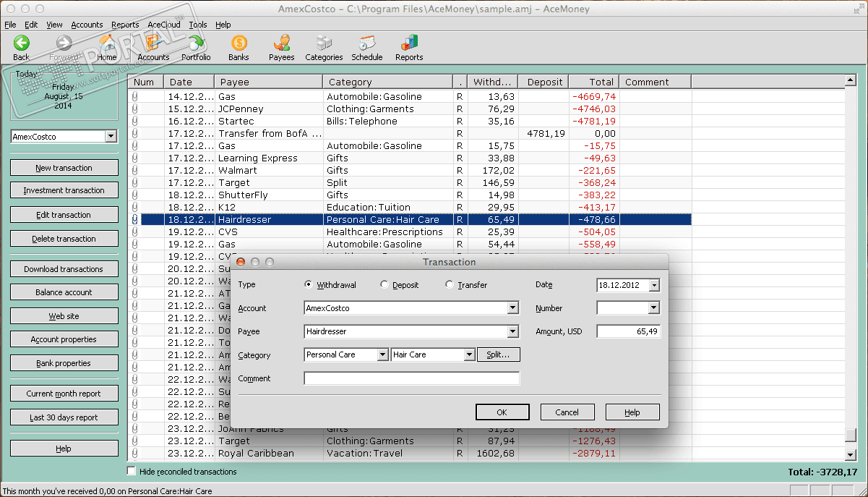Sort by Deposit column header

543,82
